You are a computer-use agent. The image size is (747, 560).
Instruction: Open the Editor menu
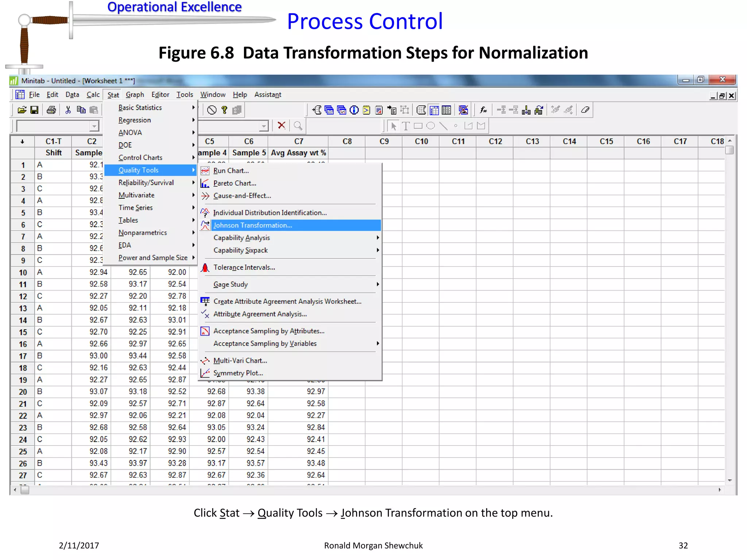[x=160, y=95]
